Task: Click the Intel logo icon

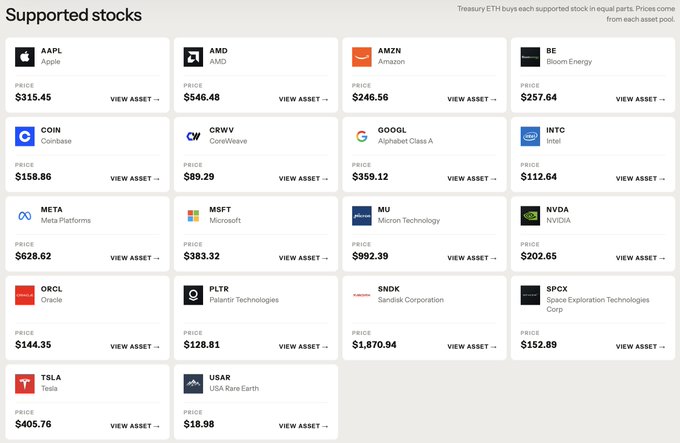Action: pyautogui.click(x=530, y=136)
